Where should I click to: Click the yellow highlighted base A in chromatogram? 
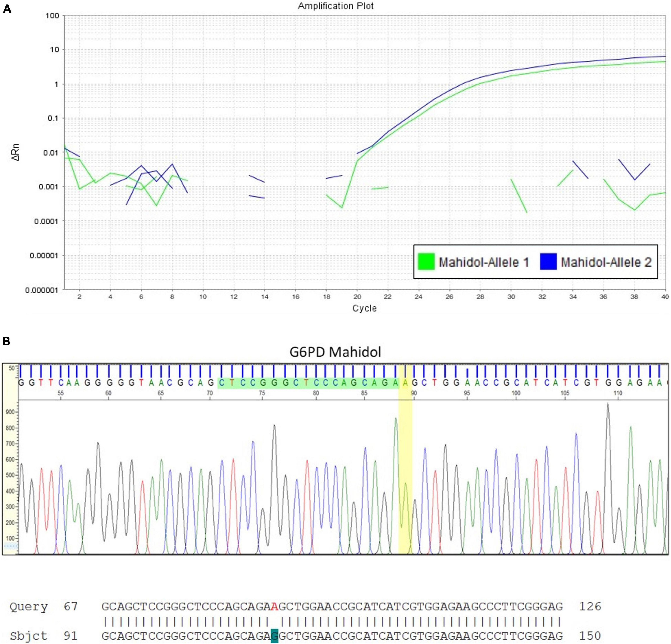click(405, 383)
